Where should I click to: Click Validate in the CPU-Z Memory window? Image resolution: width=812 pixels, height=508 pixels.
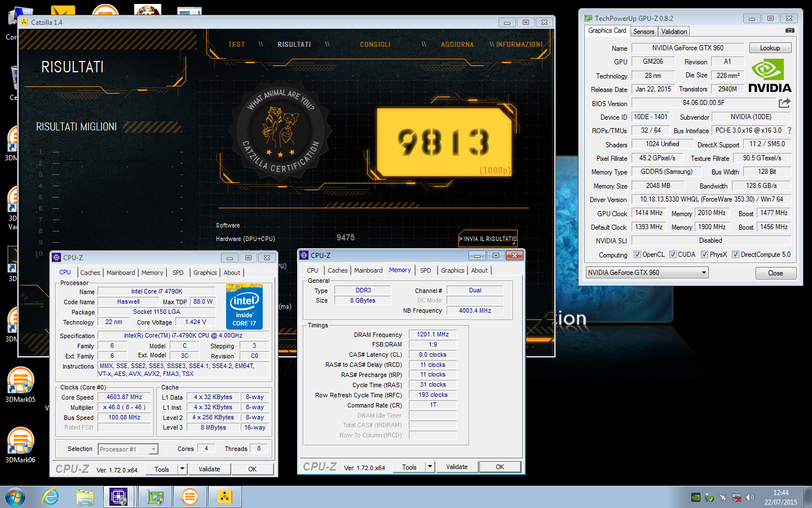(457, 467)
